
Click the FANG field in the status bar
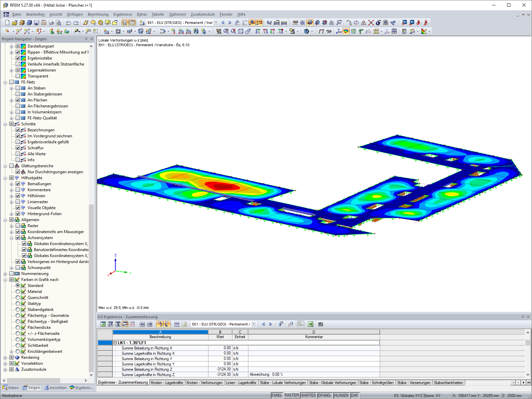pos(276,395)
